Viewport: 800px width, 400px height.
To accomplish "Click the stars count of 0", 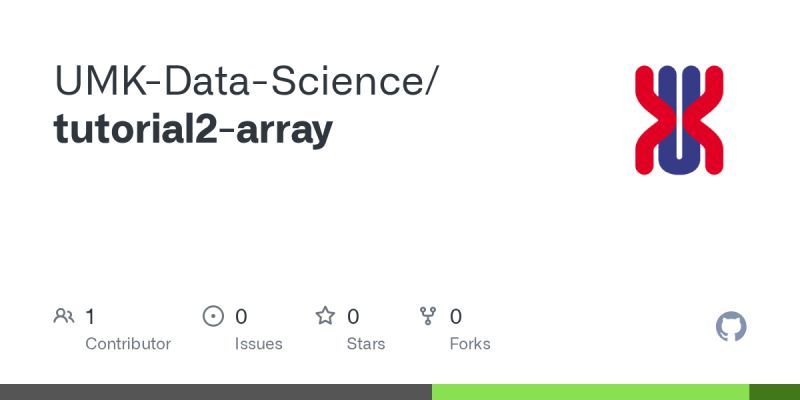I will coord(353,317).
